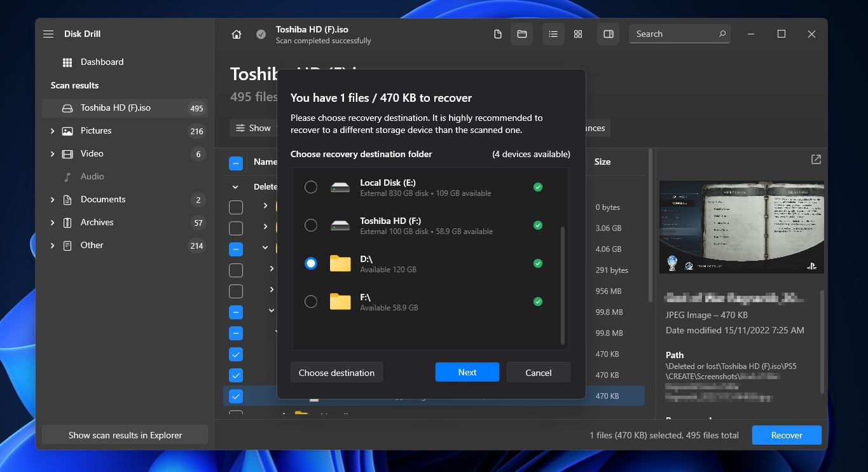Toggle the select-all checkbox in header
Image resolution: width=868 pixels, height=472 pixels.
(236, 163)
